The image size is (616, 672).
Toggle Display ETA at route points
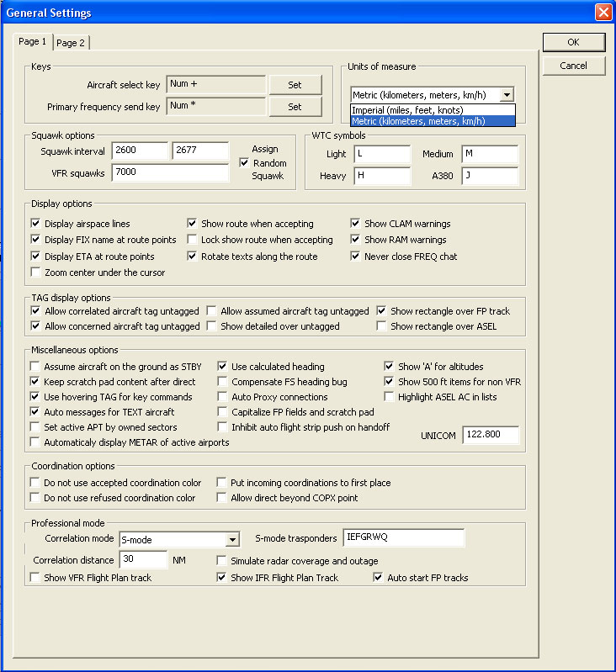click(x=35, y=257)
